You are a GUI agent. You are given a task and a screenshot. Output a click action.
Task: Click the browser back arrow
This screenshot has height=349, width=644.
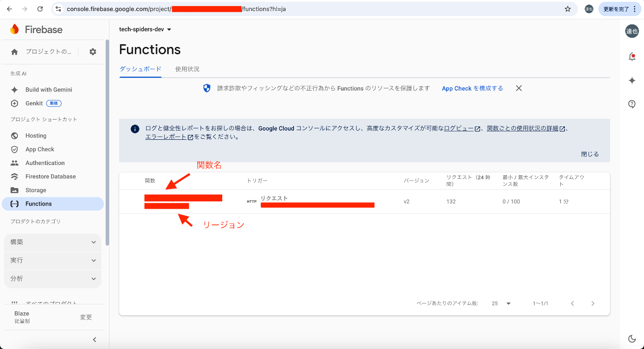tap(9, 9)
